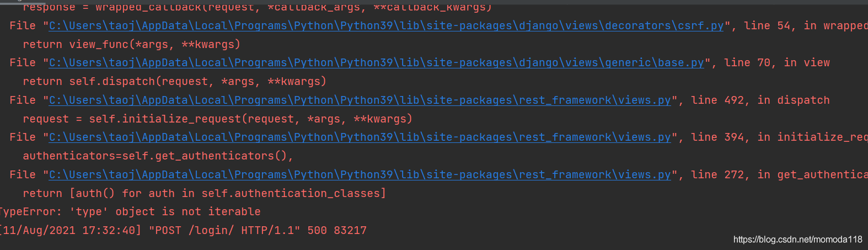This screenshot has width=868, height=250.
Task: Click the 'self.initialize_request' code line
Action: (x=217, y=119)
